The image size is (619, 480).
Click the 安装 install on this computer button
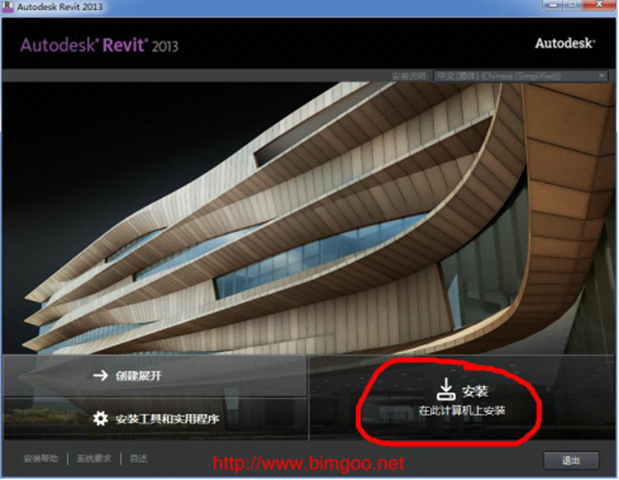(x=462, y=398)
